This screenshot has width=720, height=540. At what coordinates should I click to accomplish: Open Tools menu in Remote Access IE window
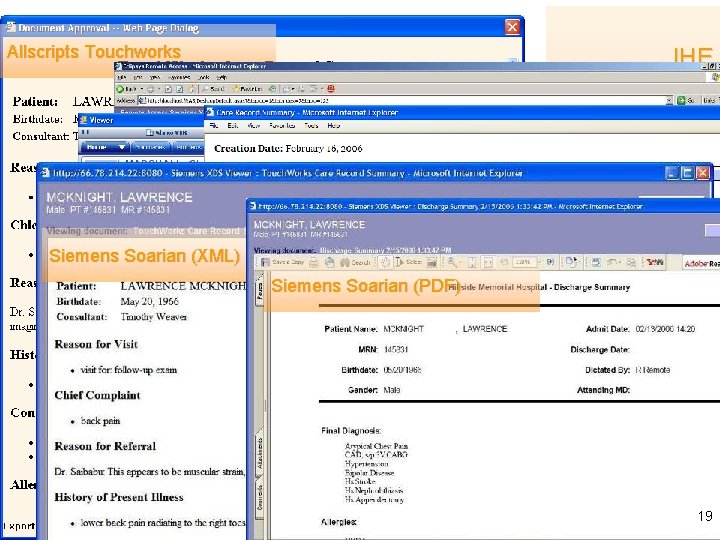[x=204, y=77]
